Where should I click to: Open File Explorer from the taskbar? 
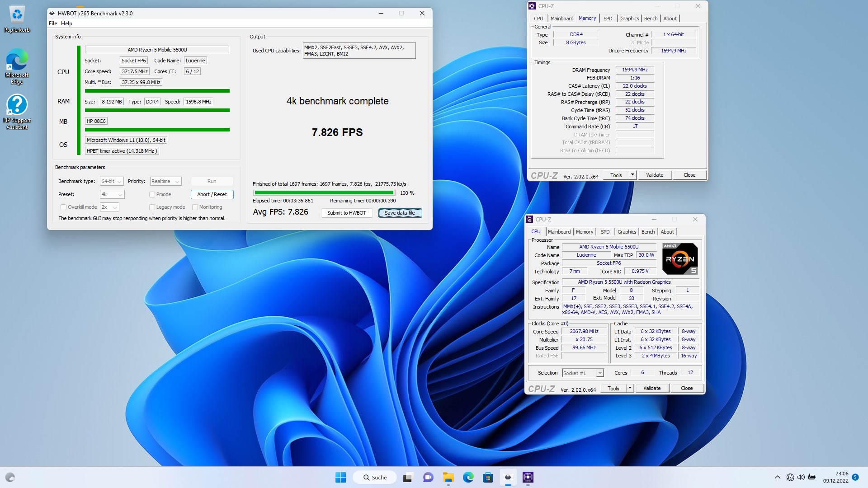(448, 477)
